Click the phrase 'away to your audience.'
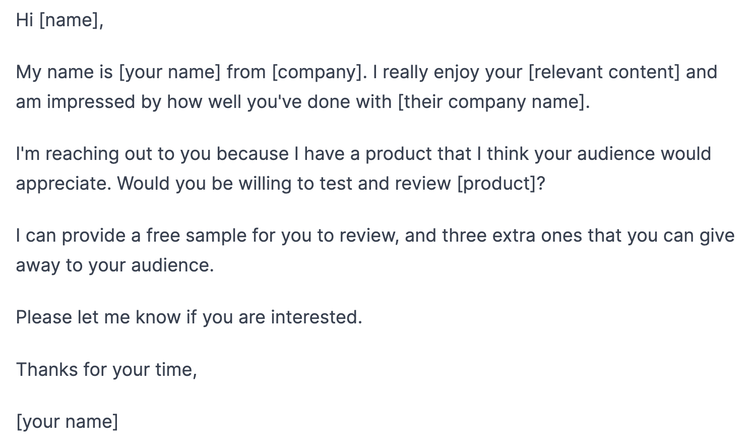This screenshot has width=750, height=447. 115,265
